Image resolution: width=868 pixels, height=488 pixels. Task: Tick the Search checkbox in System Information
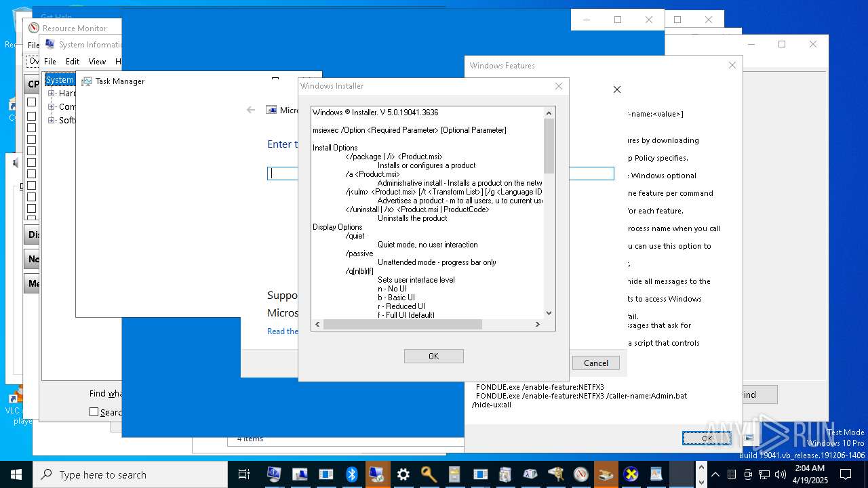[x=94, y=412]
